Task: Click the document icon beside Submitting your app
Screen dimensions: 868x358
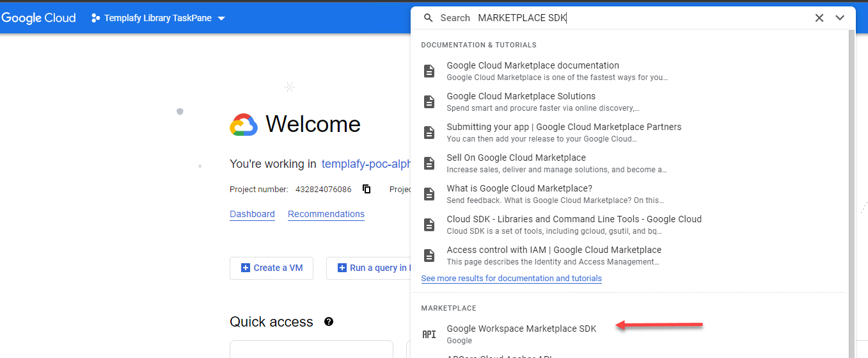Action: coord(429,133)
